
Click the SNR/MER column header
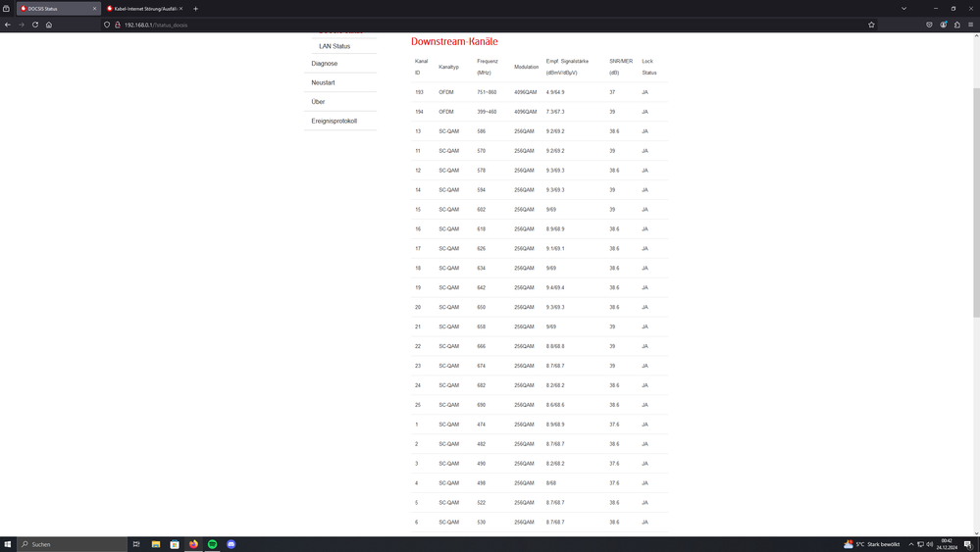click(621, 67)
